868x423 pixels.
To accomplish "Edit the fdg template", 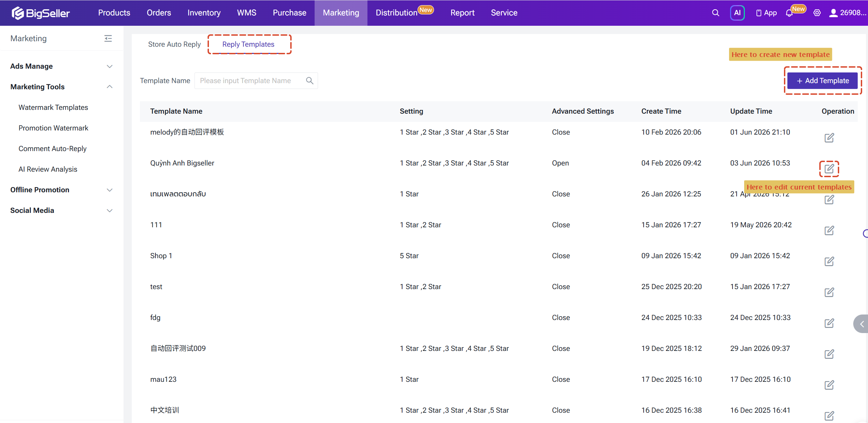I will coord(829,323).
